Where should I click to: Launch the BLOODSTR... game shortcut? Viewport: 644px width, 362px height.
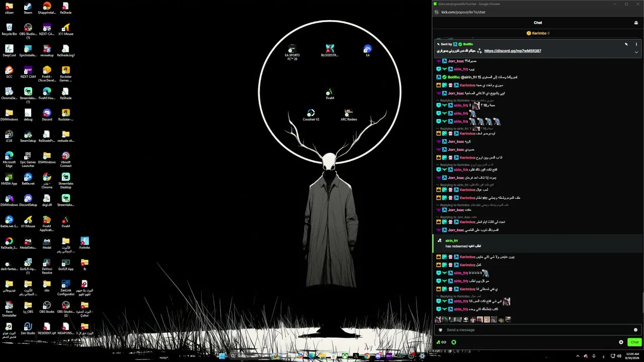(x=330, y=51)
